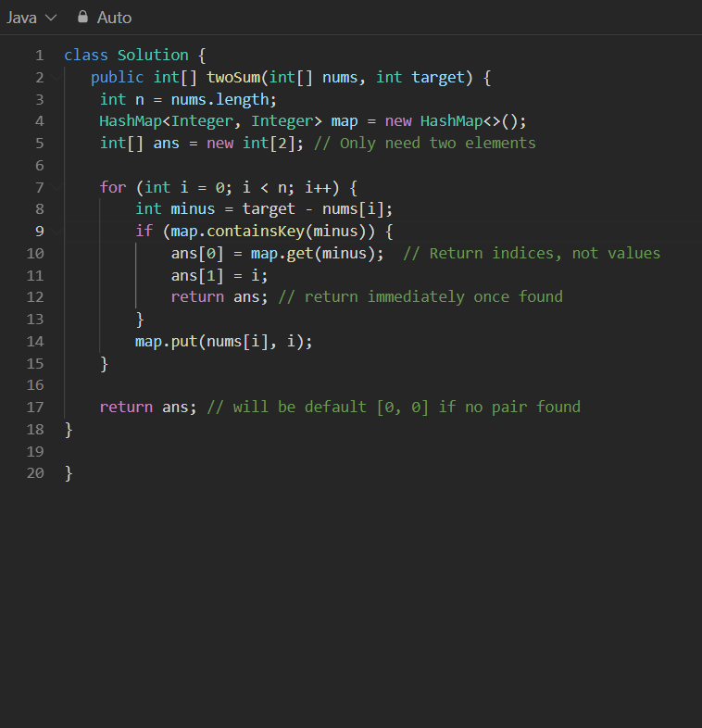The height and width of the screenshot is (728, 702).
Task: Click line number 20
Action: (35, 473)
